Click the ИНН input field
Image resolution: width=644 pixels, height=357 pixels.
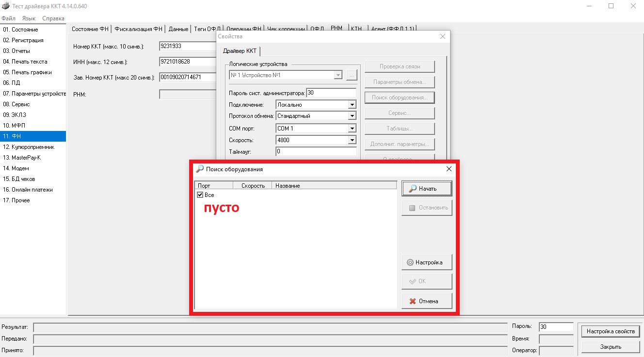(187, 62)
